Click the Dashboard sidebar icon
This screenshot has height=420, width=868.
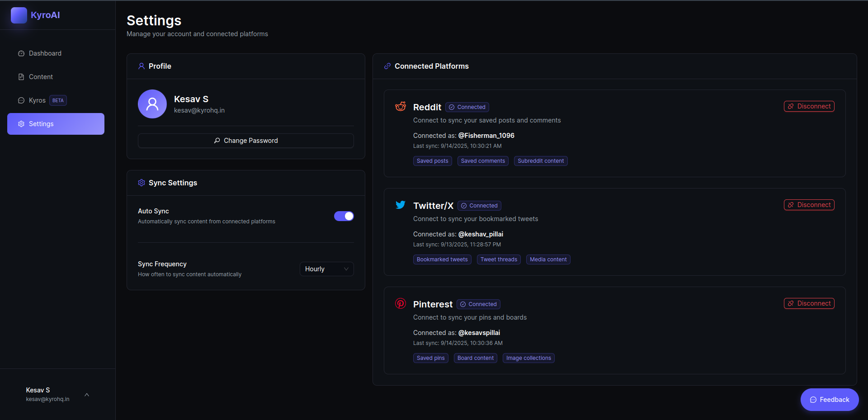21,53
